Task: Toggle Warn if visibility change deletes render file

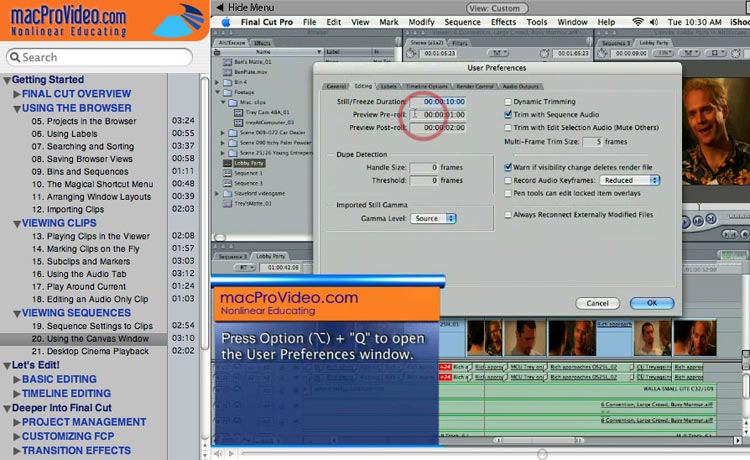Action: coord(508,167)
